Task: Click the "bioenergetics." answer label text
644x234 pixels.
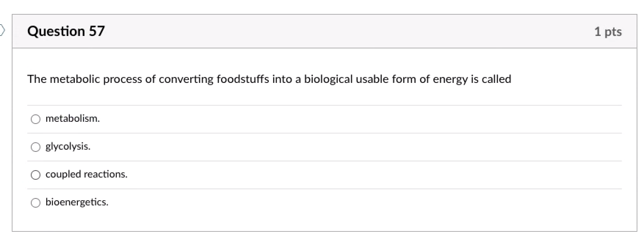Action: (77, 202)
